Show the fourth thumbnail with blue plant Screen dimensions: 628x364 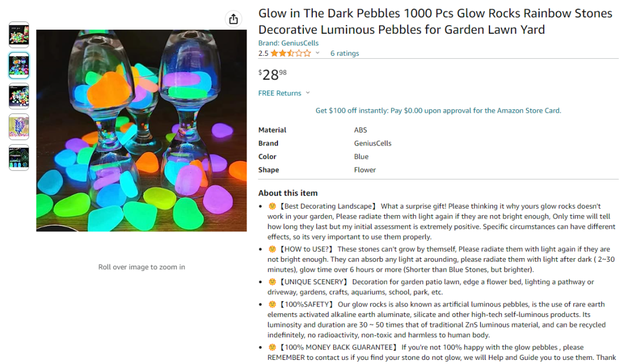(x=19, y=127)
